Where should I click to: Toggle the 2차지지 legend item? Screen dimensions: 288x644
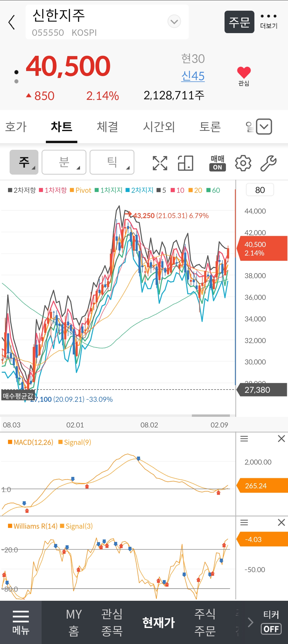139,190
